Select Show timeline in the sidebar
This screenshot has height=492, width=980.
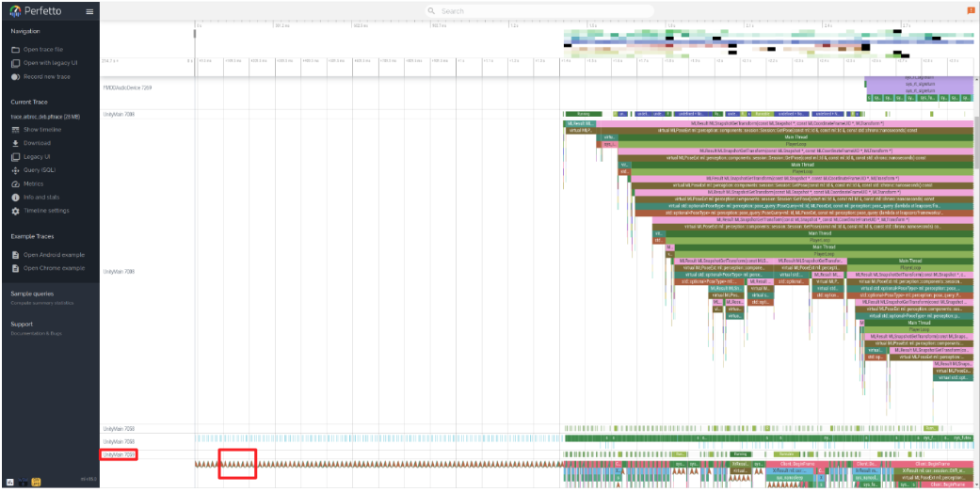41,130
